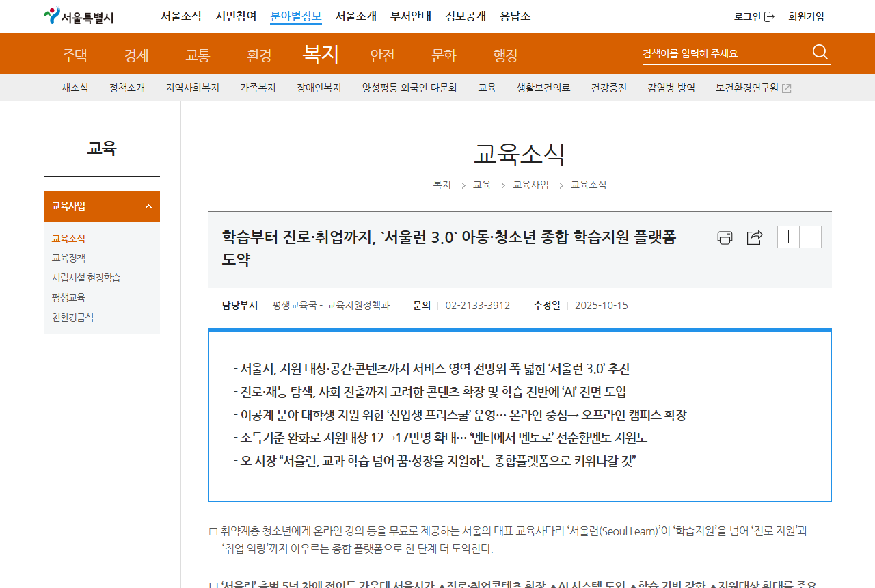875x588 pixels.
Task: Open the 지역사회복지 submenu item
Action: coord(193,88)
